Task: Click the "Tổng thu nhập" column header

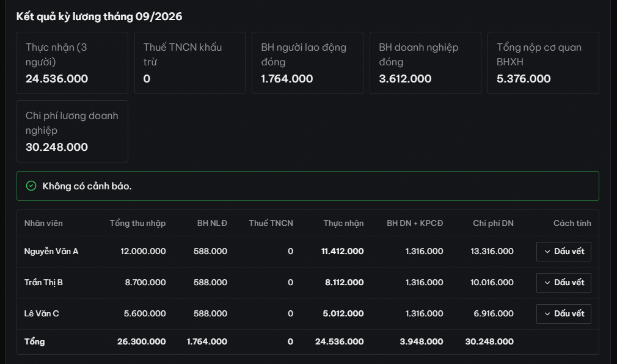Action: pos(137,223)
